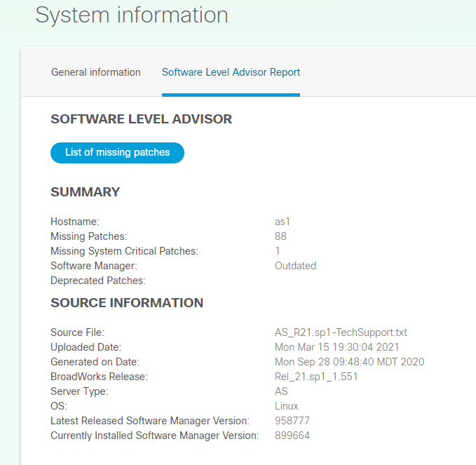
Task: Click the Missing Patches count 88
Action: point(280,236)
